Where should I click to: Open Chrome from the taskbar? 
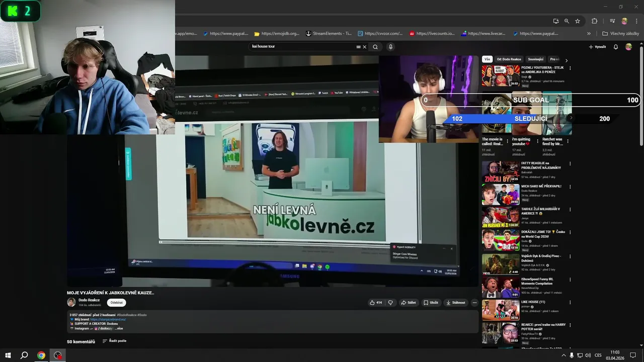[41, 355]
